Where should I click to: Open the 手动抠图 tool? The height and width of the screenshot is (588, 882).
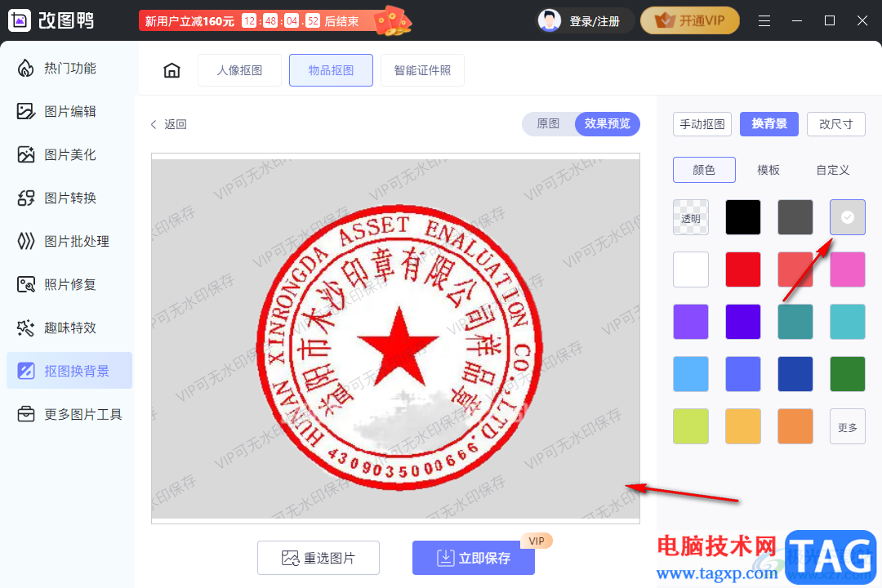702,124
